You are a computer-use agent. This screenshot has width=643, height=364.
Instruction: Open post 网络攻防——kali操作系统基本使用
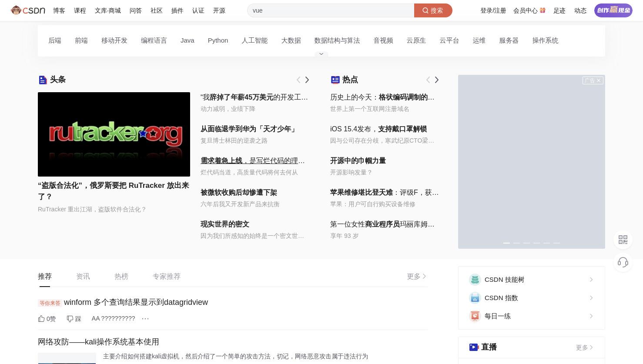point(98,342)
